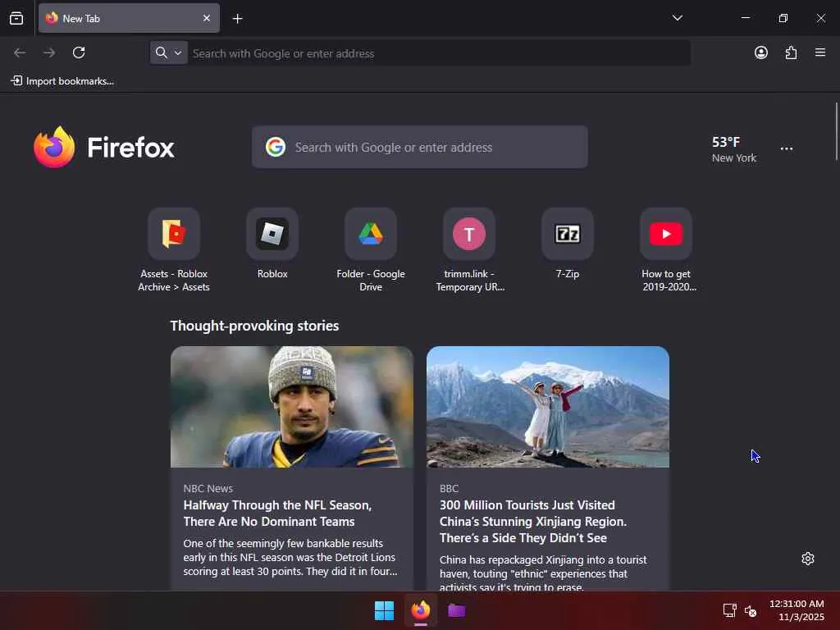Click the BBC source label
This screenshot has width=840, height=630.
[x=449, y=489]
